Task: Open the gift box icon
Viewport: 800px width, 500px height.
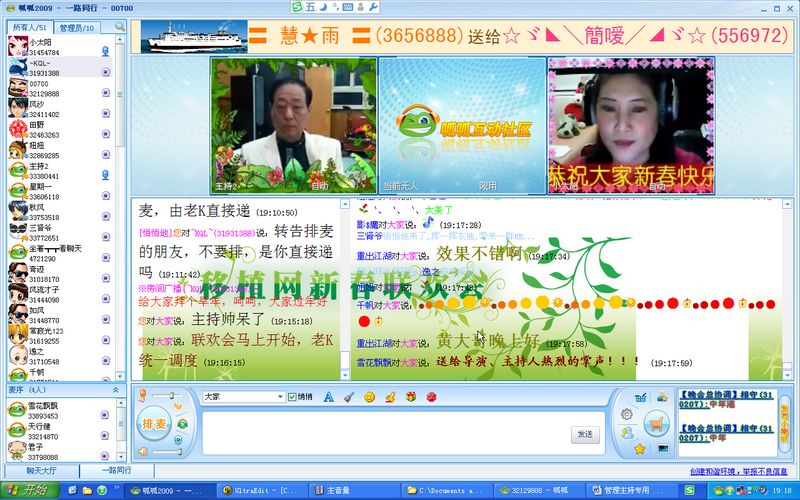Action: 411,396
